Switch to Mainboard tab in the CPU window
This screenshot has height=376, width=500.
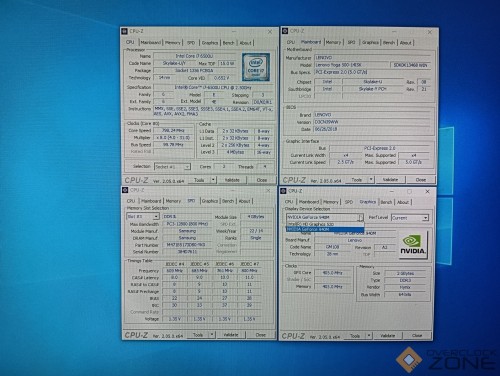click(x=151, y=43)
